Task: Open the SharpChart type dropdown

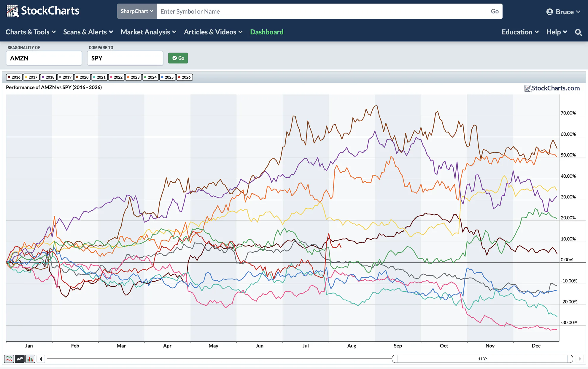Action: coord(137,11)
